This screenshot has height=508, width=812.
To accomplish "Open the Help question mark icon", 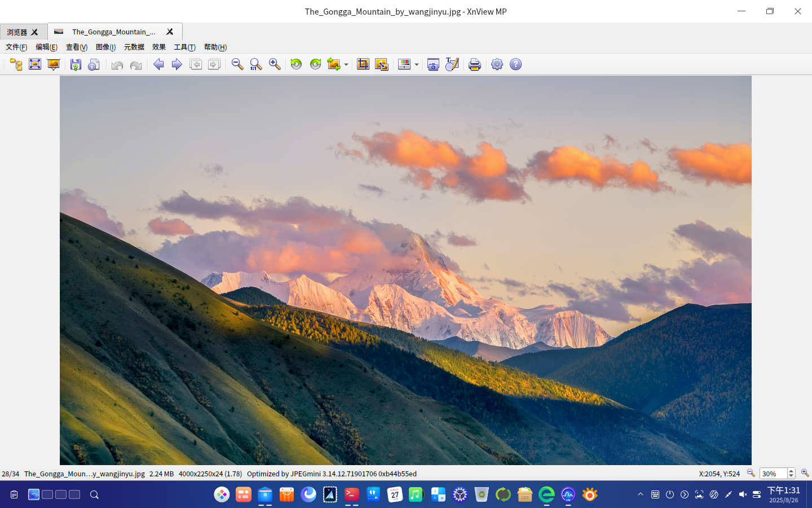I will 515,64.
